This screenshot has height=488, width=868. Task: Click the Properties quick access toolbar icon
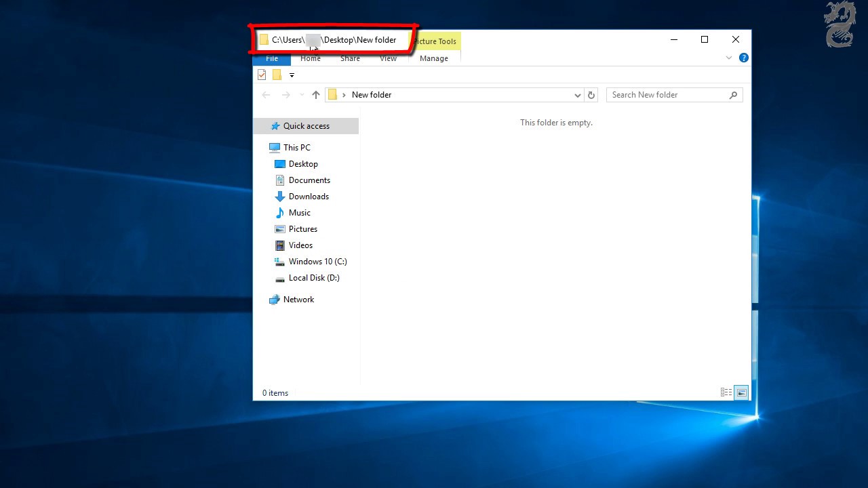pyautogui.click(x=262, y=75)
